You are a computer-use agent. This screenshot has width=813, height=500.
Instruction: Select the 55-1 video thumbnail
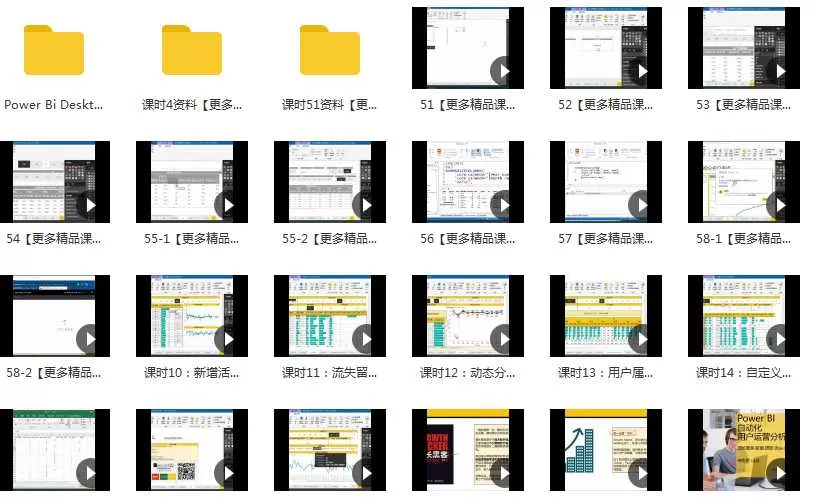(192, 181)
